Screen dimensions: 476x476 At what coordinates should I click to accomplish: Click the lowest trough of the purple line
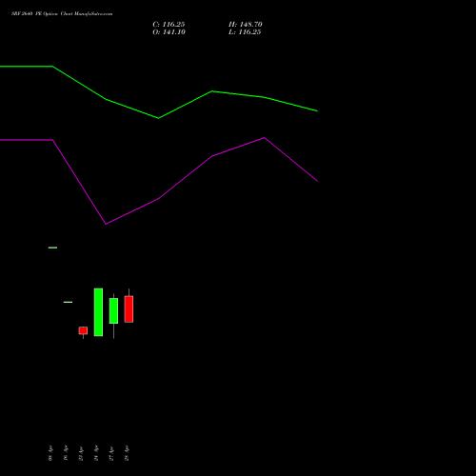coord(106,224)
